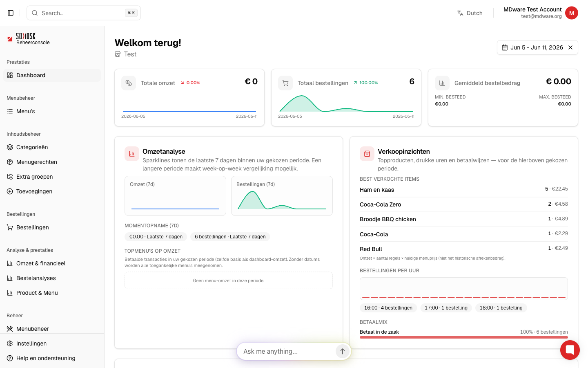Screen dimensions: 588x368
Task: Click the store icon beside Test
Action: click(x=118, y=54)
